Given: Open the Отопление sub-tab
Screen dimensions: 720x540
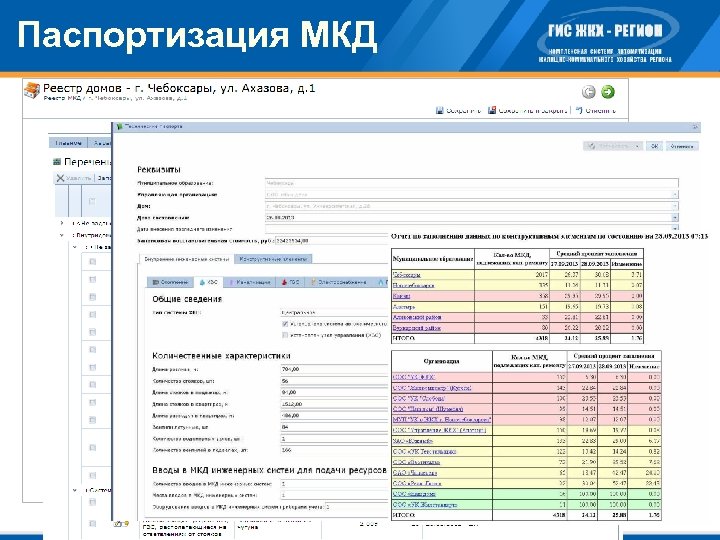Looking at the screenshot, I should (170, 282).
